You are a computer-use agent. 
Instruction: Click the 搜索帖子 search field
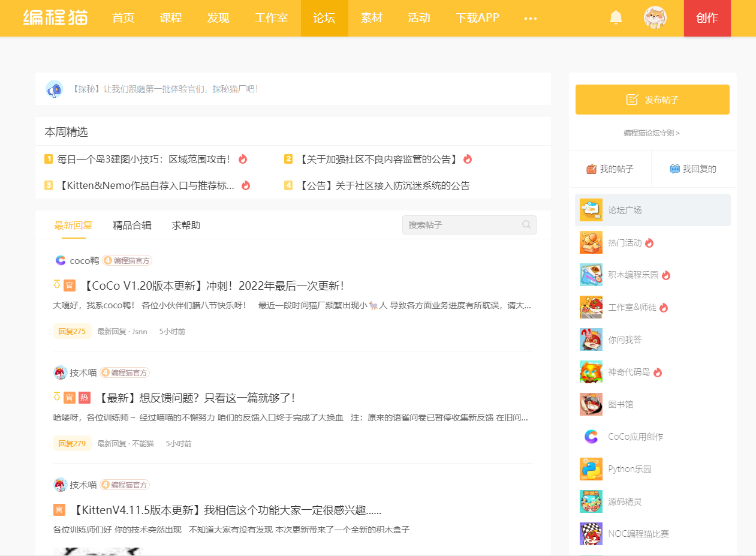tap(469, 225)
